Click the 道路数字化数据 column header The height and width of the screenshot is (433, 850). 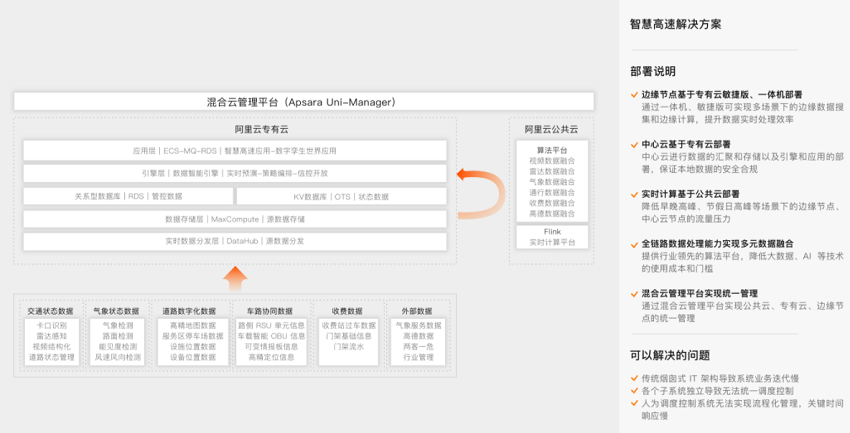pos(189,311)
